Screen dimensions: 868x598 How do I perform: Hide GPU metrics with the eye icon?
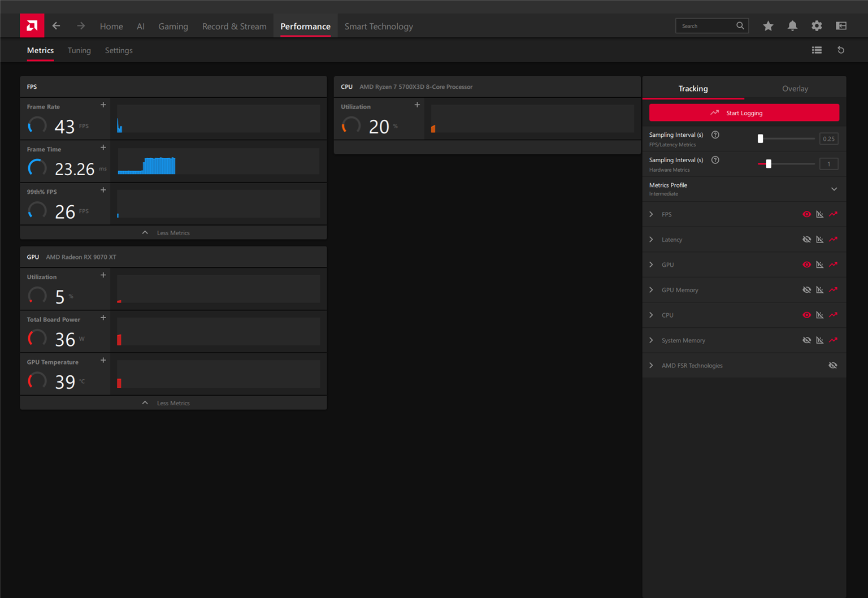tap(806, 265)
